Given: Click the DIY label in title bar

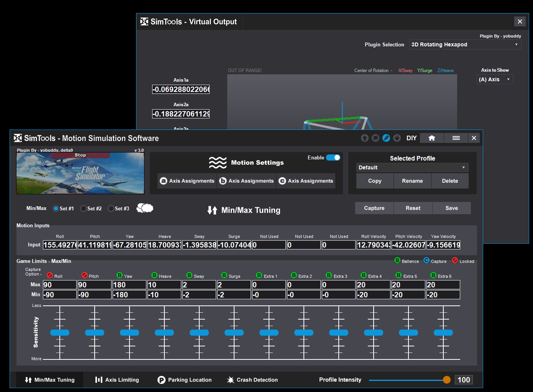Looking at the screenshot, I should pos(412,138).
